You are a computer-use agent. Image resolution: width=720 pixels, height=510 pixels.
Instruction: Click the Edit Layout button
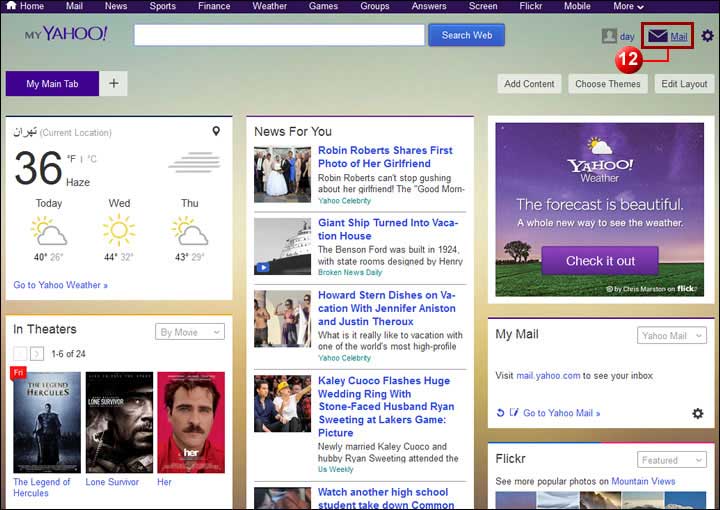pos(684,84)
